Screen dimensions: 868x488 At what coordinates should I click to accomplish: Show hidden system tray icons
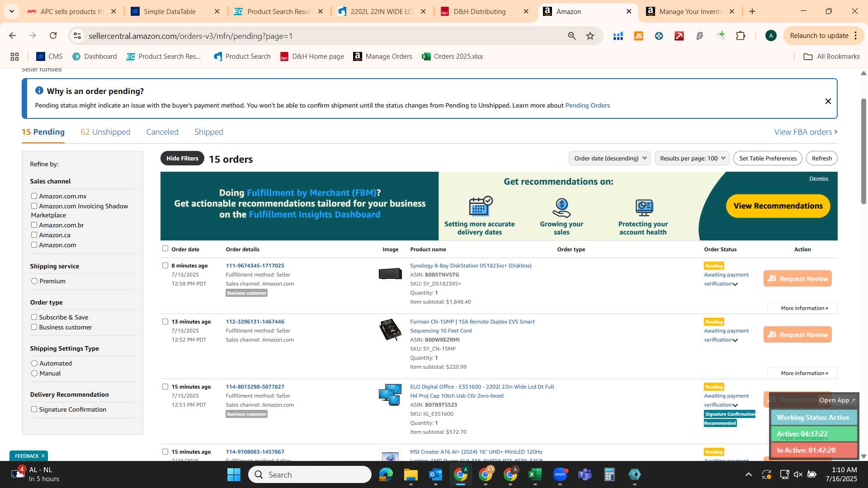[748, 474]
